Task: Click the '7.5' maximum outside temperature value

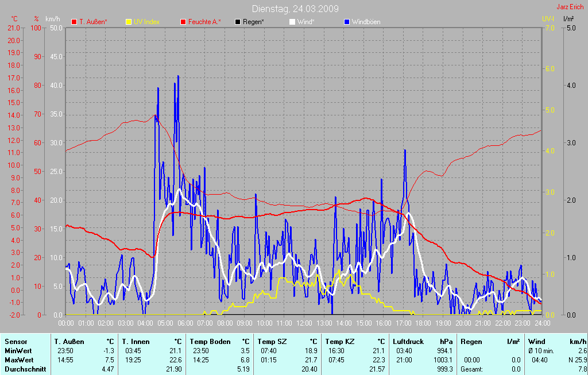Action: pyautogui.click(x=110, y=360)
